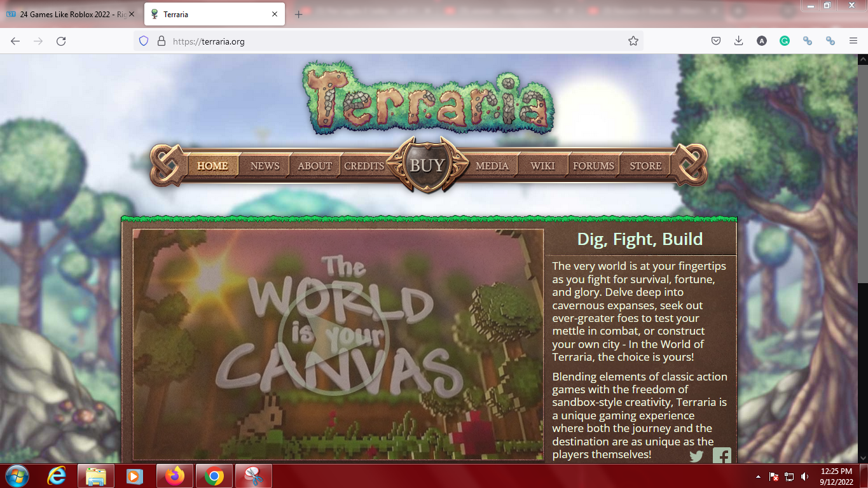Click the Dig, Fight, Build heading

(640, 239)
